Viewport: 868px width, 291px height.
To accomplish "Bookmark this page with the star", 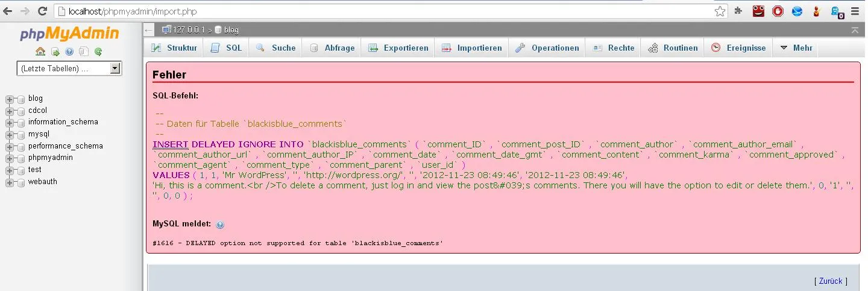I will click(720, 11).
